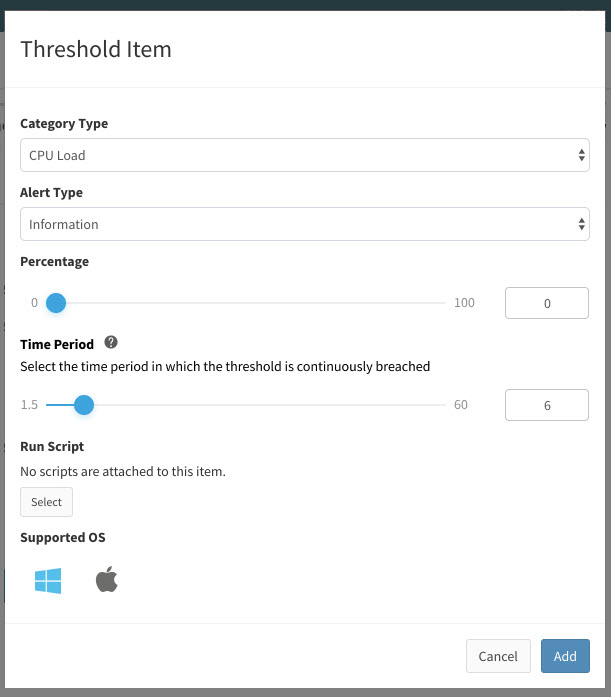The image size is (611, 697).
Task: Click the middle of the Time Period slider track
Action: [246, 405]
